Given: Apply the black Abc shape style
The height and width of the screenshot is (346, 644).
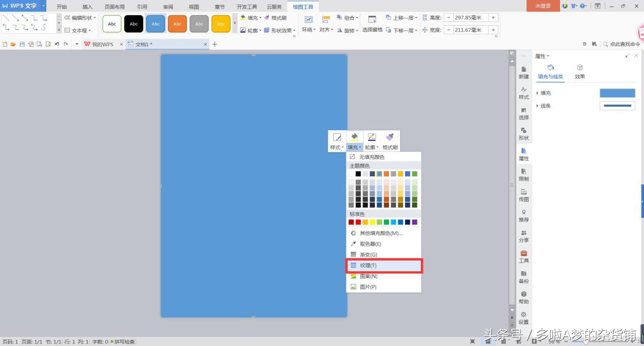Looking at the screenshot, I should [x=134, y=24].
